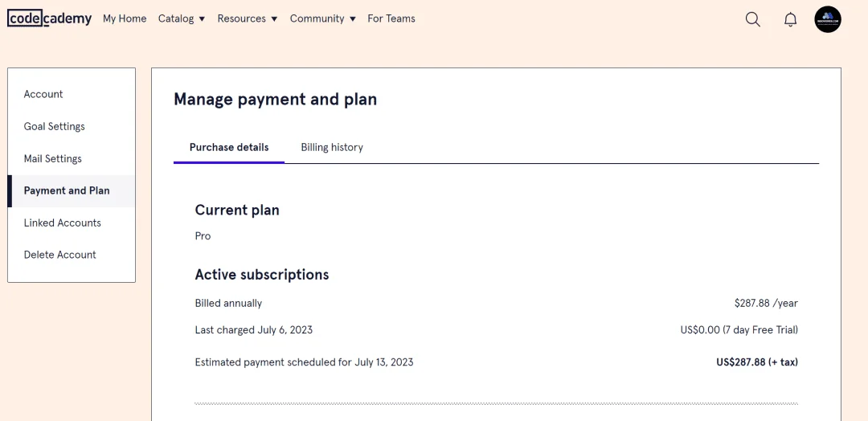
Task: Click the $287.88 /year price
Action: 766,303
